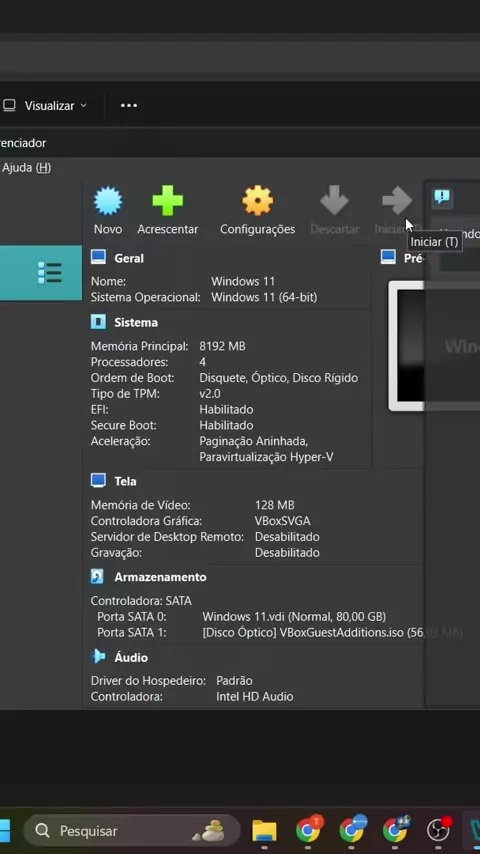Click the Pré-visualização section monitor icon
This screenshot has height=854, width=480.
[388, 257]
